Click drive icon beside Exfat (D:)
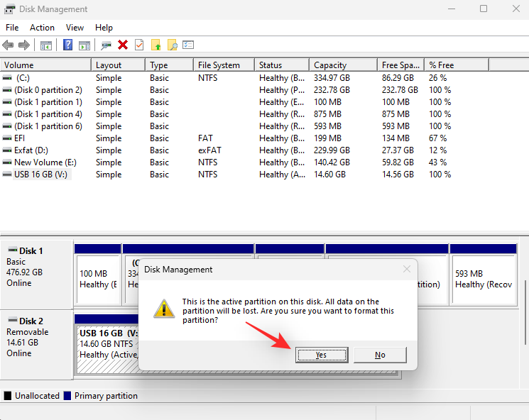Screen dimensions: 529x420 (x=7, y=150)
